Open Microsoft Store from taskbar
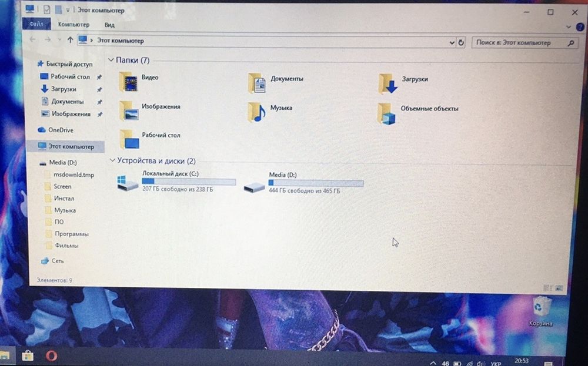588x366 pixels. point(28,355)
